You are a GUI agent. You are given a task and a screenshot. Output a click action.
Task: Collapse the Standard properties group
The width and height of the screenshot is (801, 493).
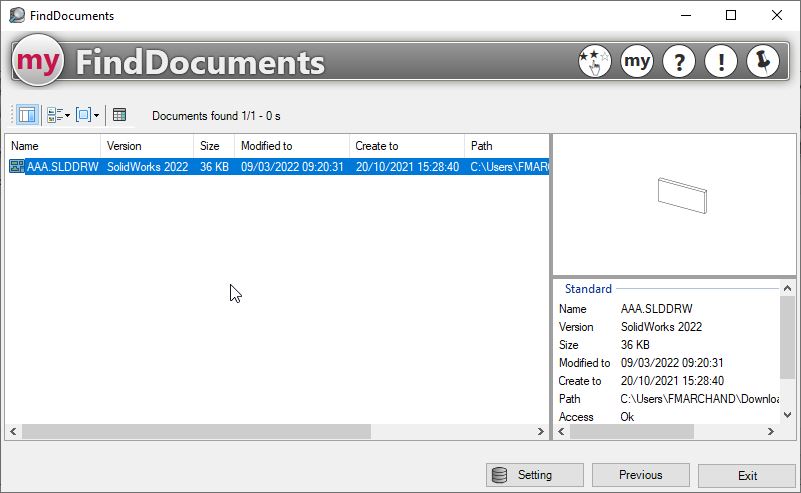588,289
